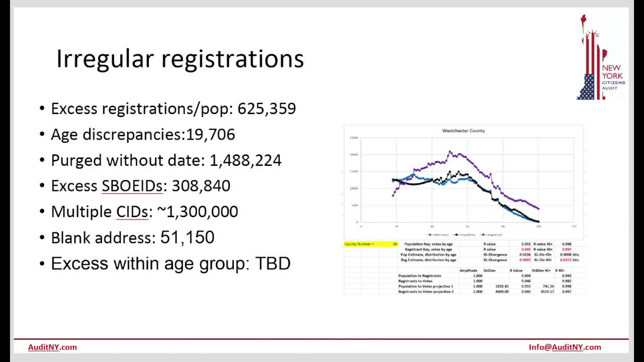Select the Irregular registrations slide title

[180, 59]
